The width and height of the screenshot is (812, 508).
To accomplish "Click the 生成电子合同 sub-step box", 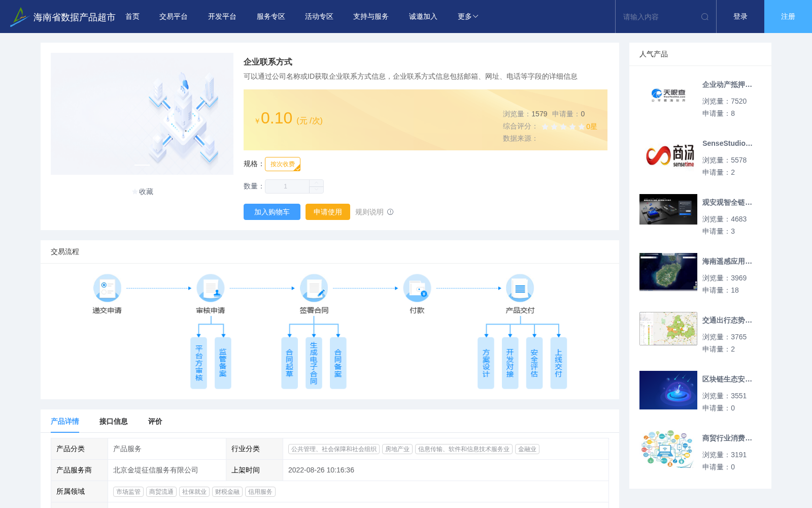I will (x=314, y=363).
